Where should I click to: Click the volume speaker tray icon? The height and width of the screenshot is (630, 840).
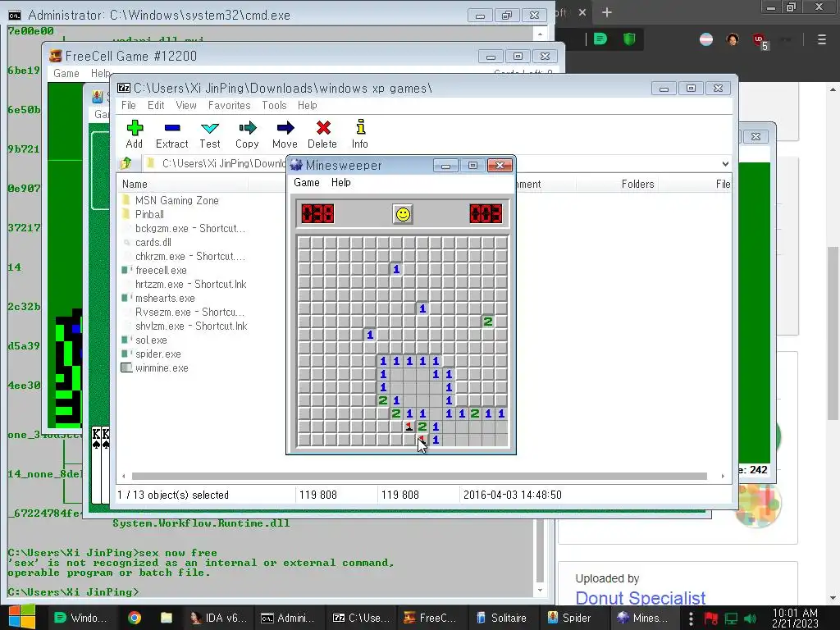point(751,619)
